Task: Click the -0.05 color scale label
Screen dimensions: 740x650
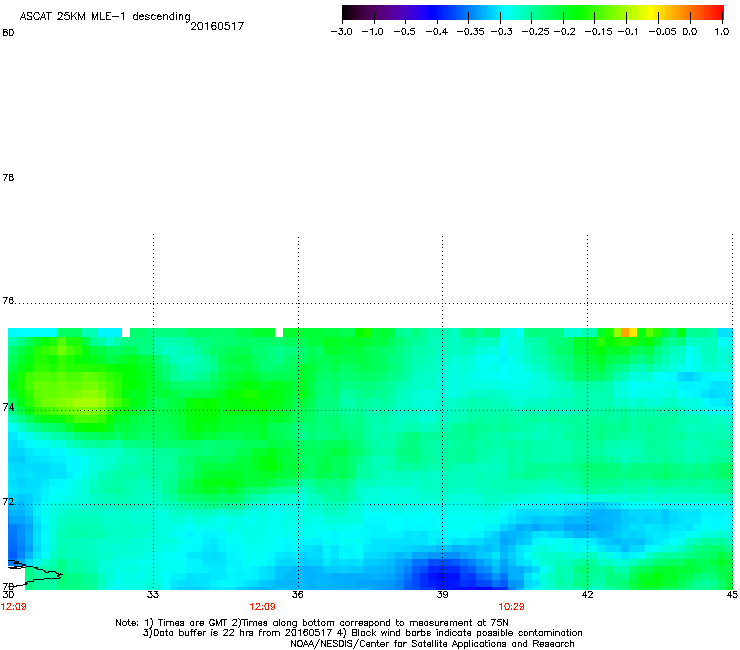Action: point(662,32)
